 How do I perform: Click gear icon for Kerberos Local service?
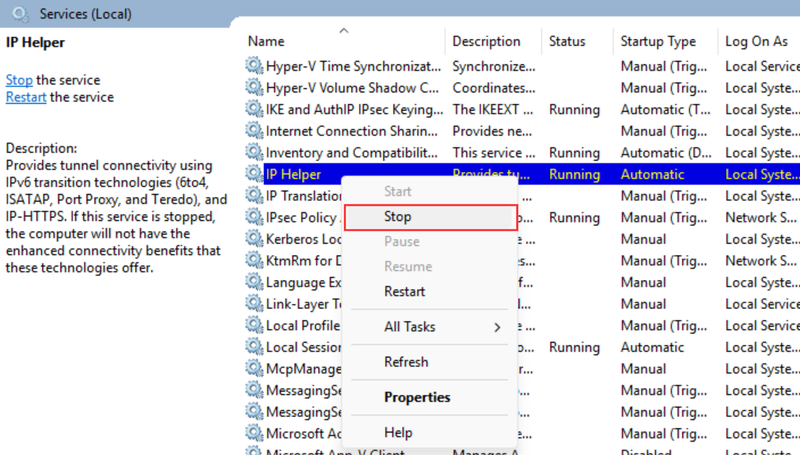pyautogui.click(x=254, y=238)
